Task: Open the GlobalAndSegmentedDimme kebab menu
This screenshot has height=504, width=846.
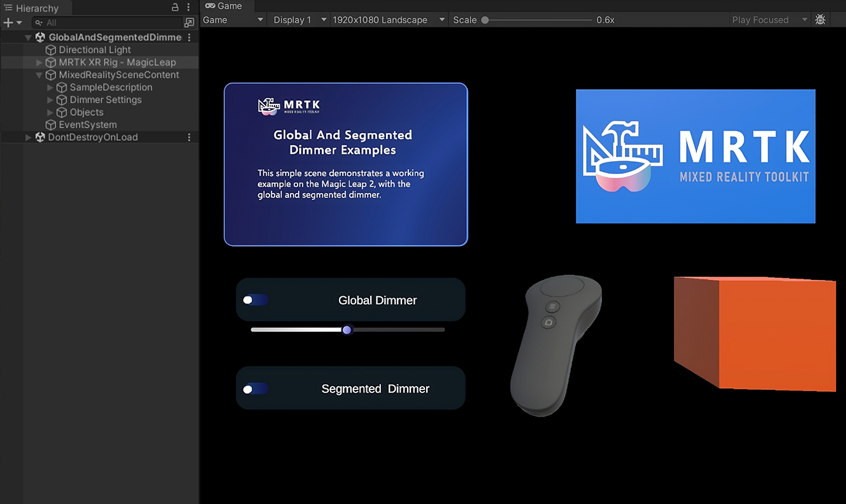Action: click(x=189, y=37)
